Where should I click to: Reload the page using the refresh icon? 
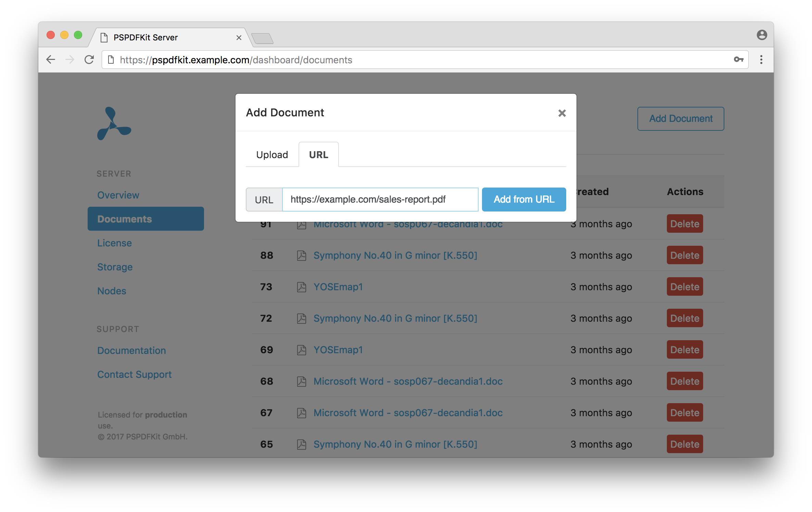click(x=89, y=60)
